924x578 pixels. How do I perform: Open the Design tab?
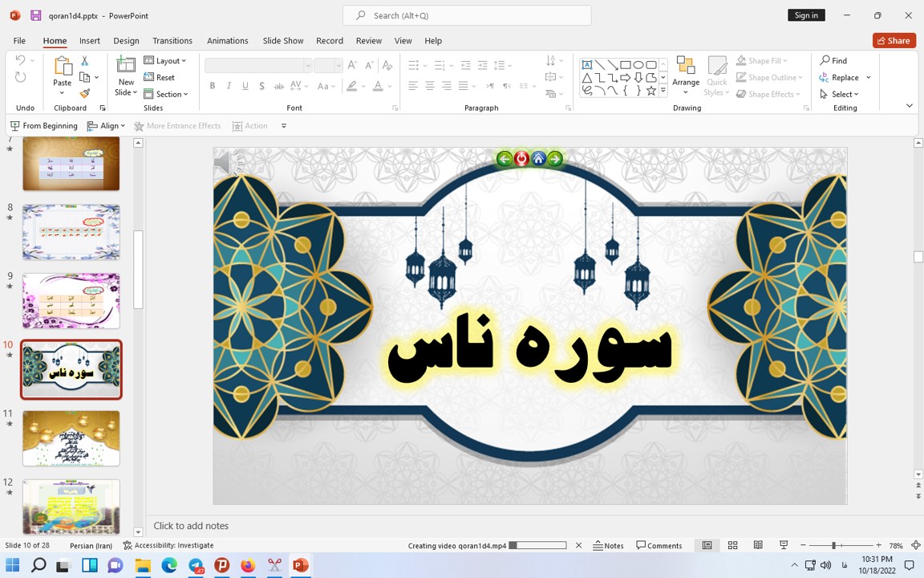[x=126, y=40]
